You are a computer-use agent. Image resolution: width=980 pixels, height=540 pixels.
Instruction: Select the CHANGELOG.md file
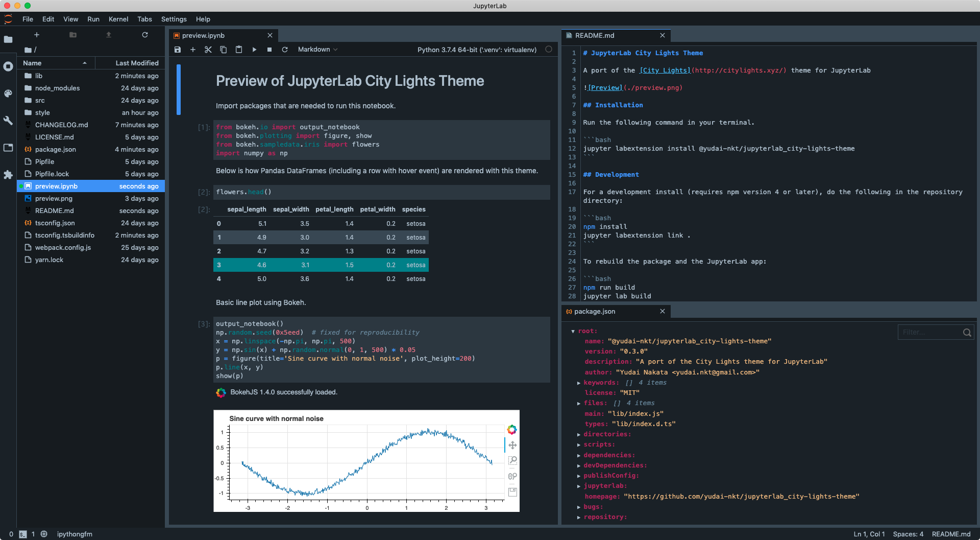coord(91,125)
